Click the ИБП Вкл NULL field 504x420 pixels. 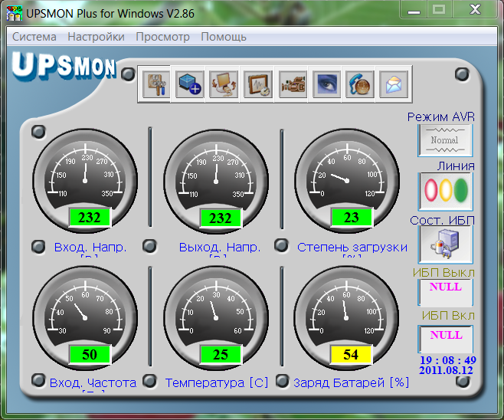446,339
